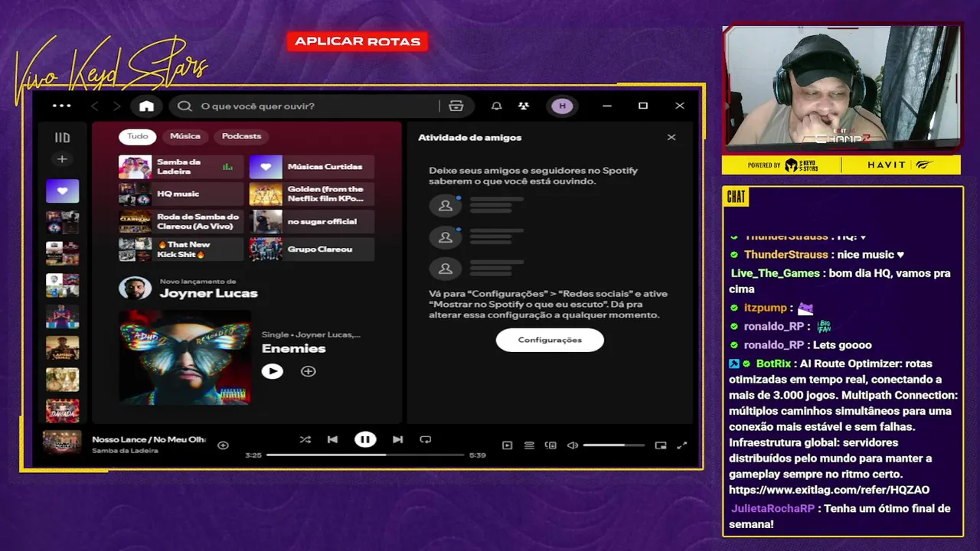Open That New Kick Shit tile
Viewport: 980px width, 551px height.
(x=181, y=249)
